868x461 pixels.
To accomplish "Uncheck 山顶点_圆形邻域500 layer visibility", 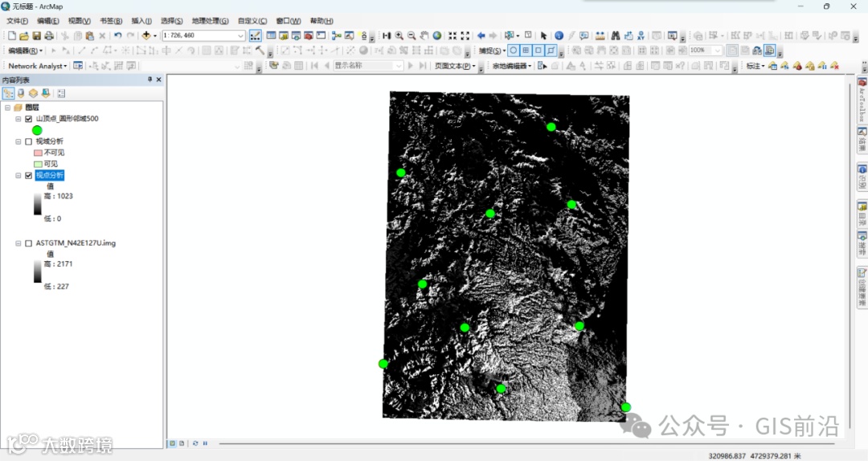I will point(29,119).
